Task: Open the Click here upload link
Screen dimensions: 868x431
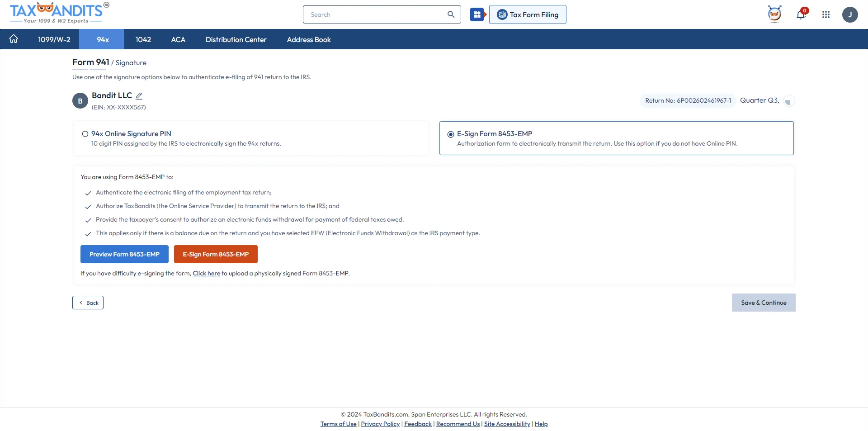Action: click(206, 273)
